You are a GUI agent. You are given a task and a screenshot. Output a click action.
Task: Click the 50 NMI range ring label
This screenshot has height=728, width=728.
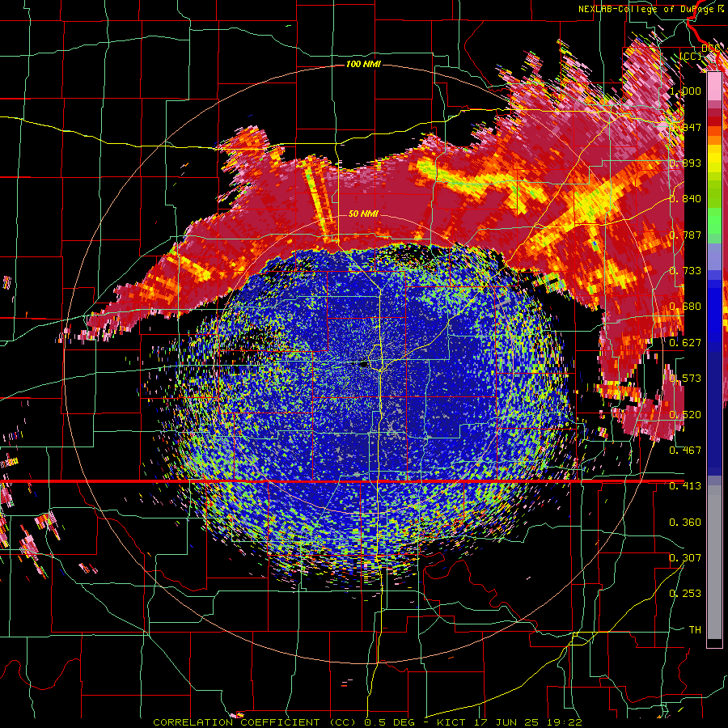[363, 214]
